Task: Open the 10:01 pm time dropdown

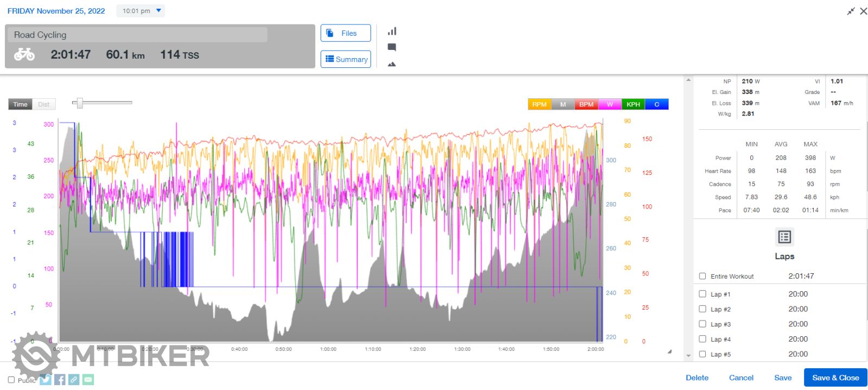Action: 141,11
